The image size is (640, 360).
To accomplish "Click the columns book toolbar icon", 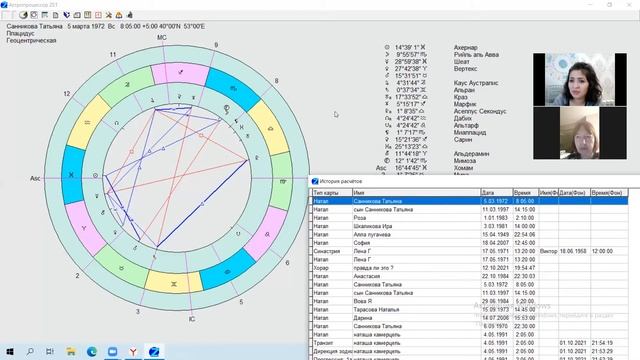I will click(x=87, y=15).
